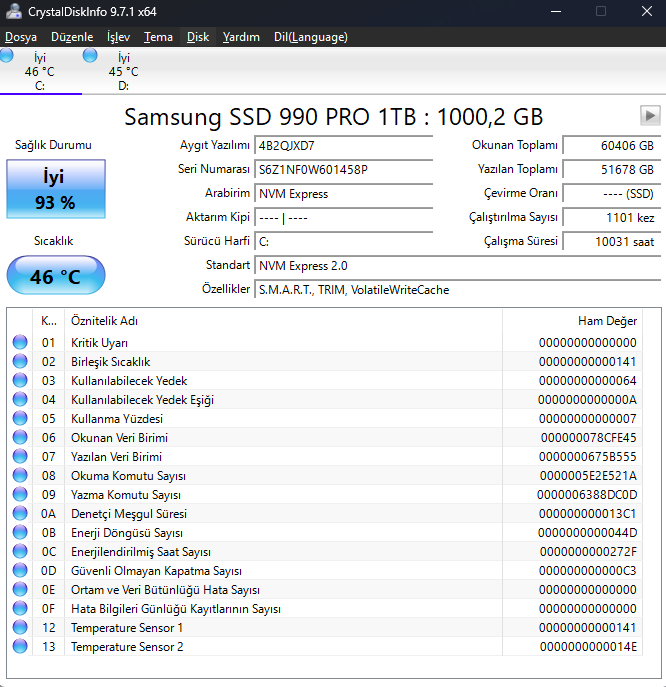The image size is (666, 687).
Task: Click the Aktarım Kipi field
Action: pyautogui.click(x=344, y=218)
